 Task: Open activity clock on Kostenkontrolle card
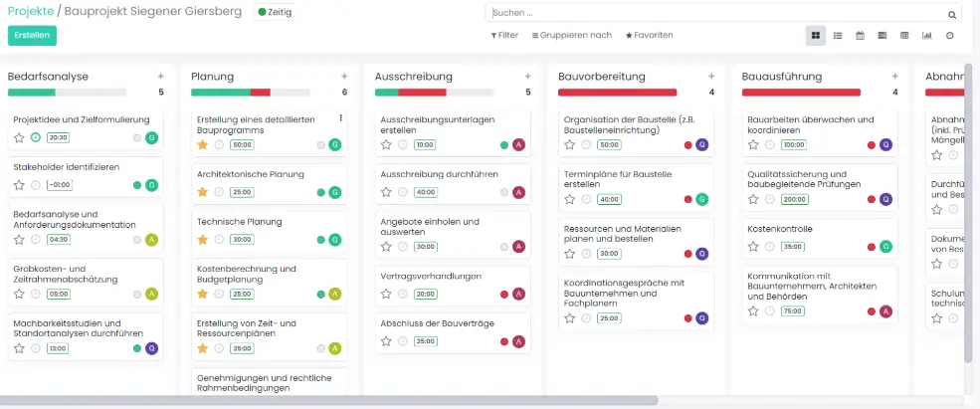click(x=770, y=247)
